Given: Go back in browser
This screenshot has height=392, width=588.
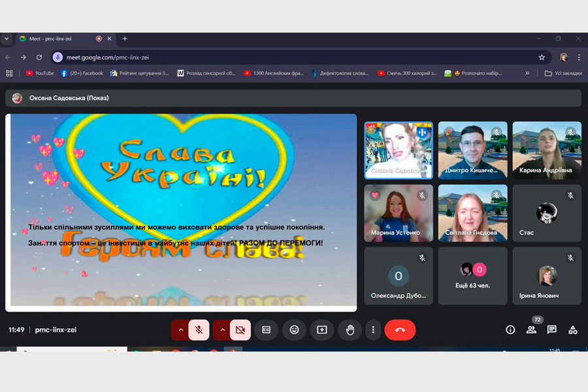Looking at the screenshot, I should pos(8,57).
